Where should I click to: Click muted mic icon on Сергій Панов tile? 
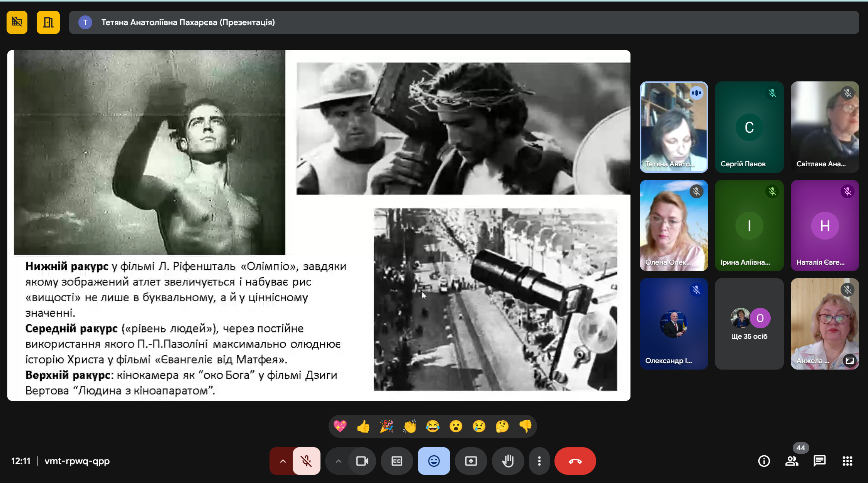(772, 93)
